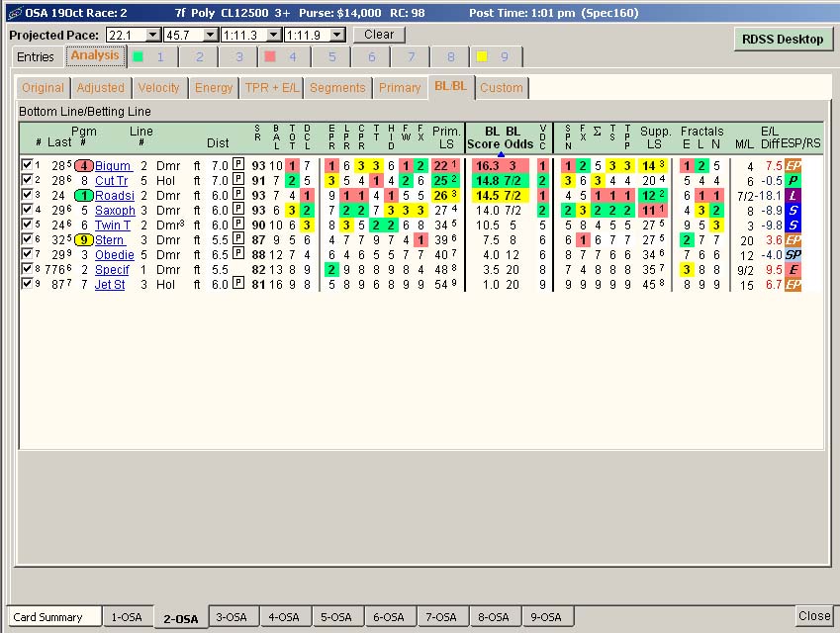The image size is (840, 633).
Task: Click the Close button
Action: (x=813, y=616)
